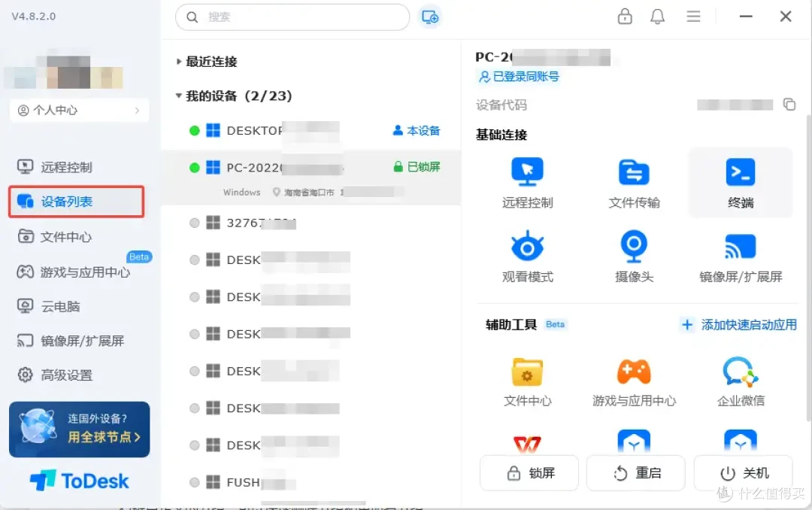Focus the 搜索 search field
The image size is (812, 510).
(x=292, y=17)
